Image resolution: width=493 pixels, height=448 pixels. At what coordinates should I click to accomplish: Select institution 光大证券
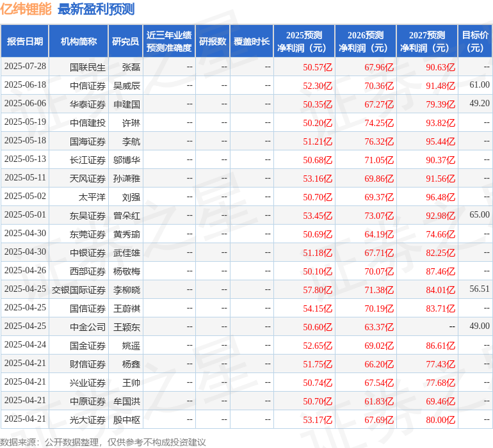click(x=88, y=419)
